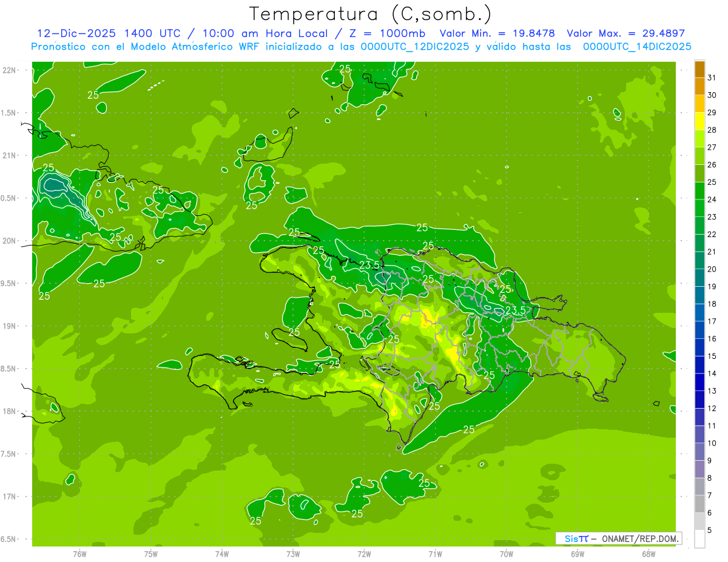Click the "0000UTC_12DIC2025" initialization time
This screenshot has height=562, width=728.
point(414,47)
